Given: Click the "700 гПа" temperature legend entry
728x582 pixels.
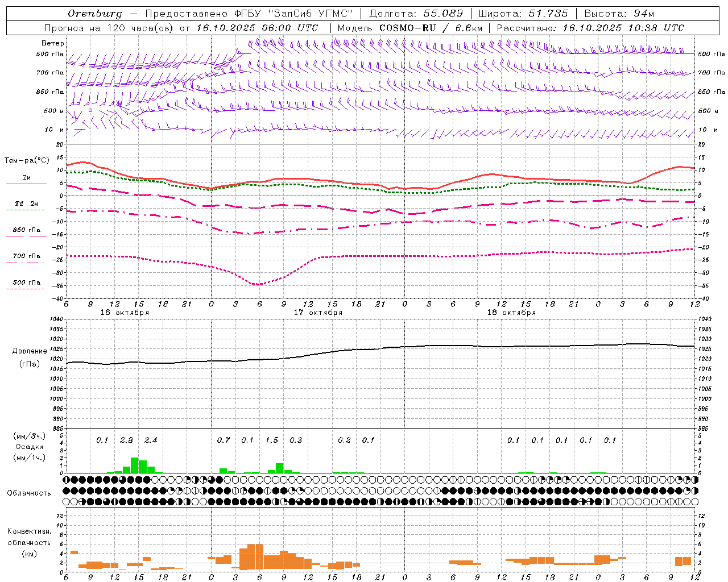Looking at the screenshot, I should 26,256.
